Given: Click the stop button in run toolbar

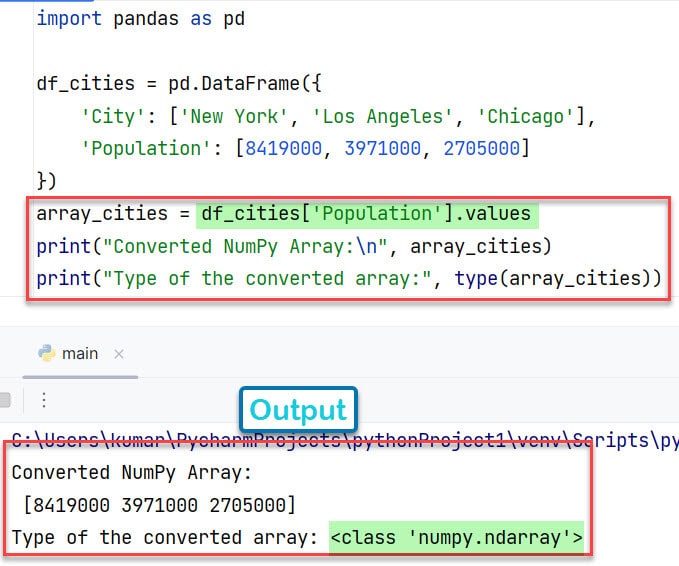Looking at the screenshot, I should pyautogui.click(x=5, y=400).
